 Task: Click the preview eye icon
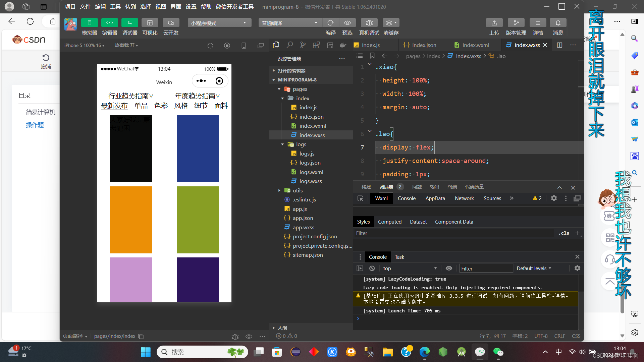tap(347, 23)
